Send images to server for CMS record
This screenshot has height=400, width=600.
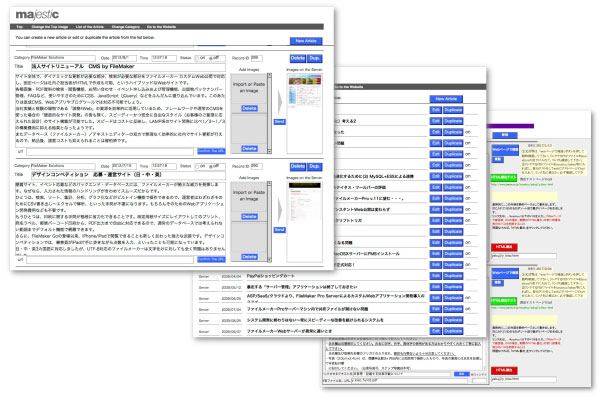point(279,122)
